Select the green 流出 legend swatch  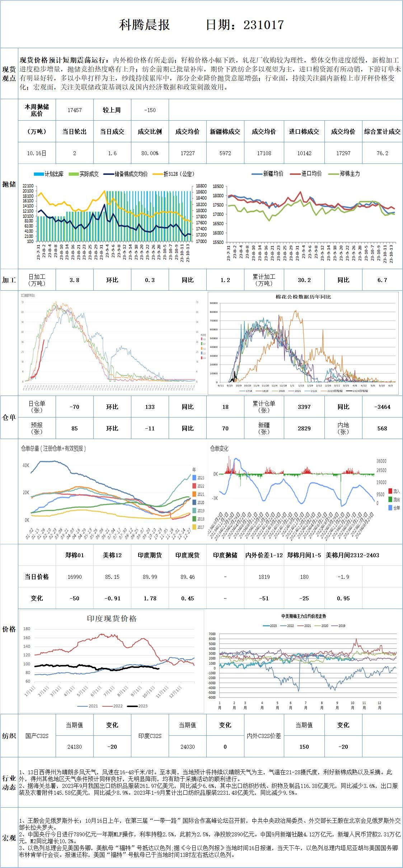[390, 499]
